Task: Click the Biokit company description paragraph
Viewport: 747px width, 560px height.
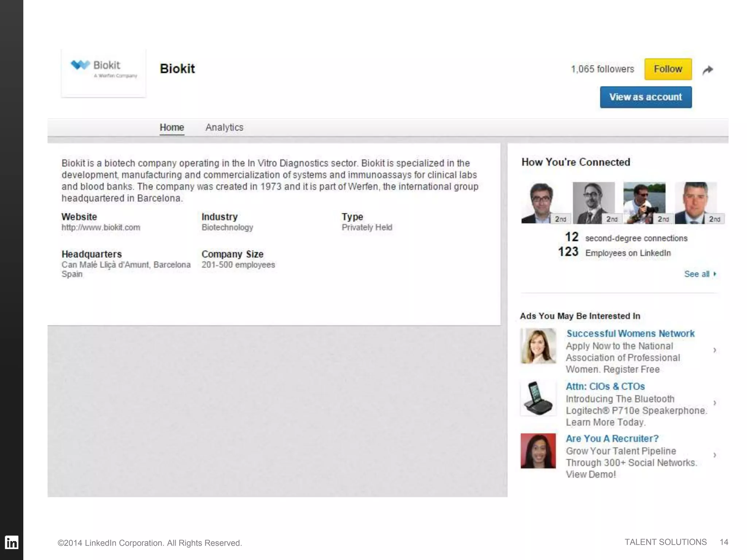Action: pos(270,181)
